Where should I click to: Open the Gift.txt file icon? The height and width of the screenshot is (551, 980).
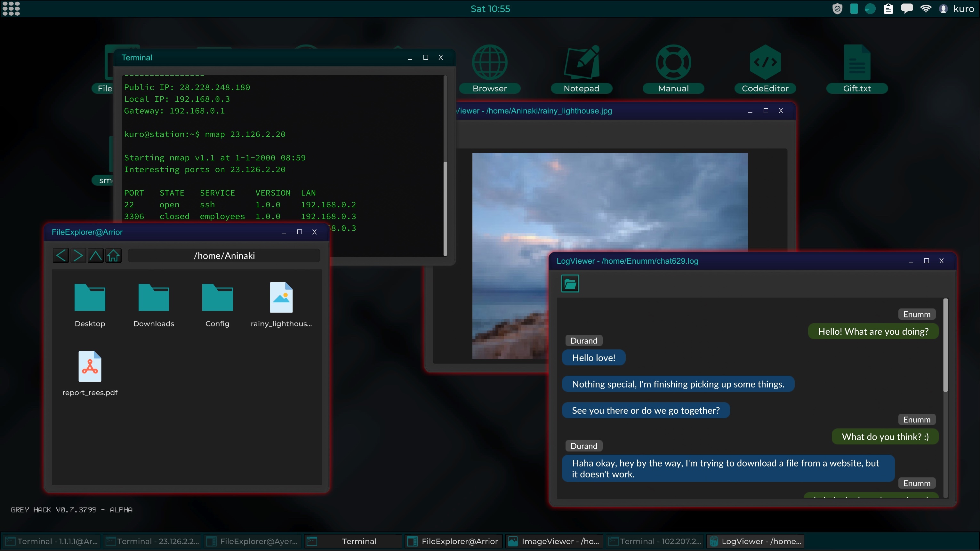[857, 63]
